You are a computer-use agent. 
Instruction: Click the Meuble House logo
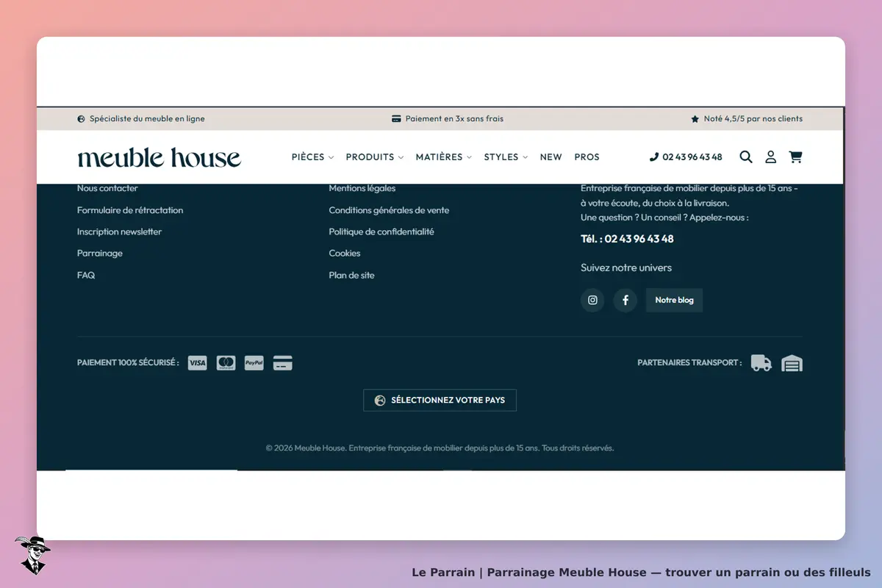coord(159,157)
